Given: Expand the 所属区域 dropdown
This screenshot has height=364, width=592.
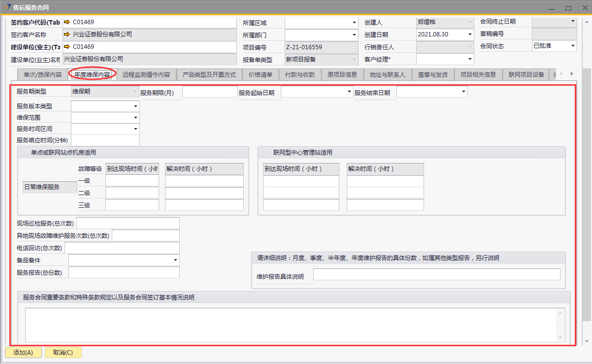Looking at the screenshot, I should tap(354, 23).
